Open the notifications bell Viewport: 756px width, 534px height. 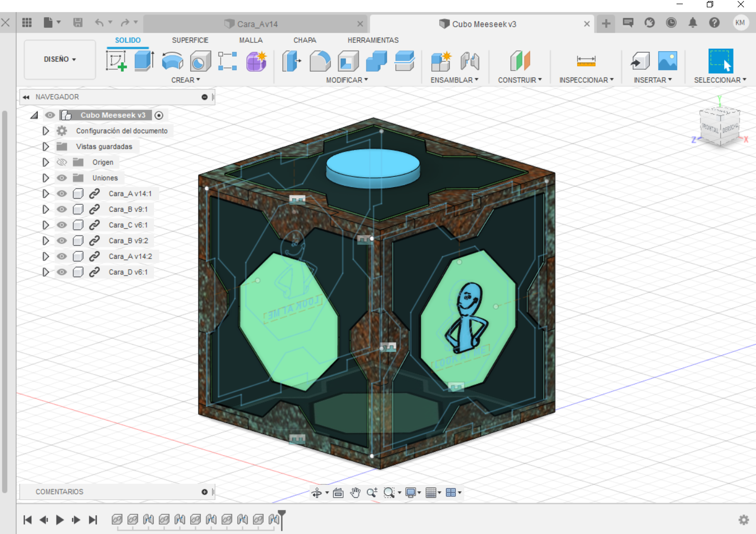(693, 22)
